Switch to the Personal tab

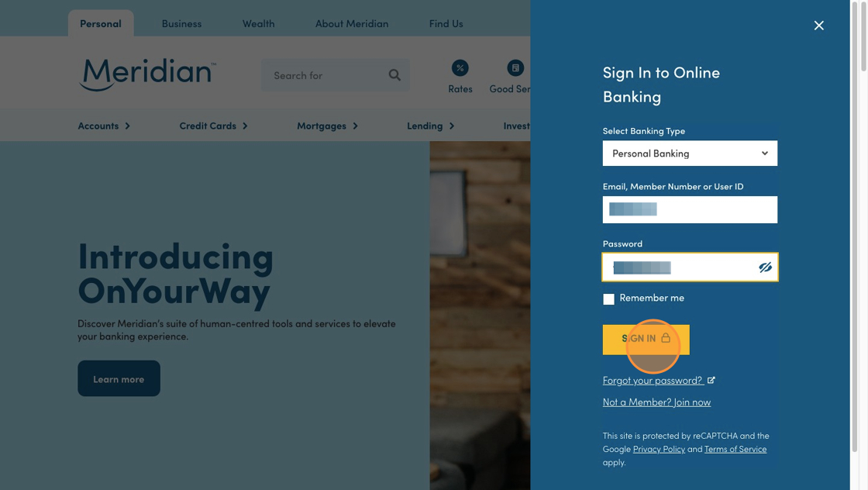tap(101, 24)
